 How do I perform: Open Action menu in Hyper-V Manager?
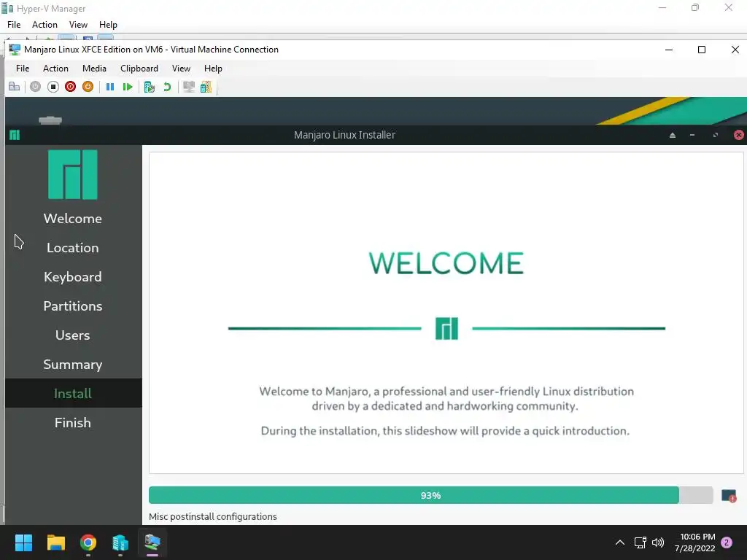click(x=44, y=25)
